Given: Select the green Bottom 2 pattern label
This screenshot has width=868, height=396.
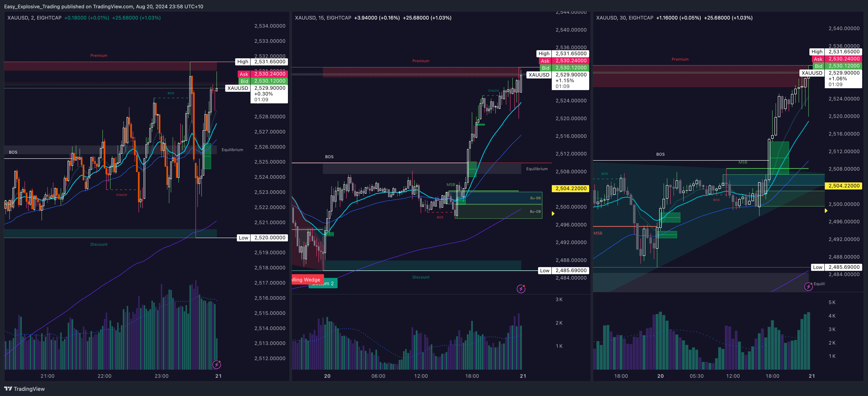Looking at the screenshot, I should [x=323, y=284].
